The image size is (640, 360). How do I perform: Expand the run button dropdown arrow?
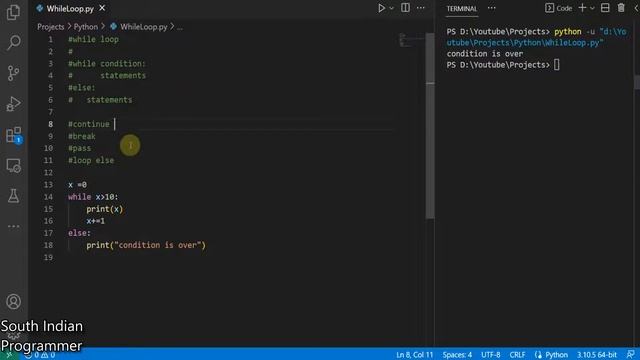click(x=391, y=8)
